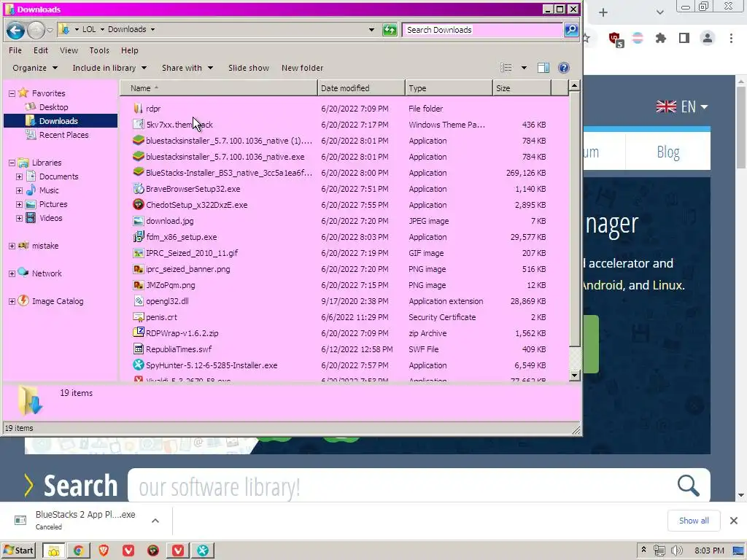Viewport: 747px width, 560px height.
Task: Collapse the Favorites tree group
Action: (12, 94)
